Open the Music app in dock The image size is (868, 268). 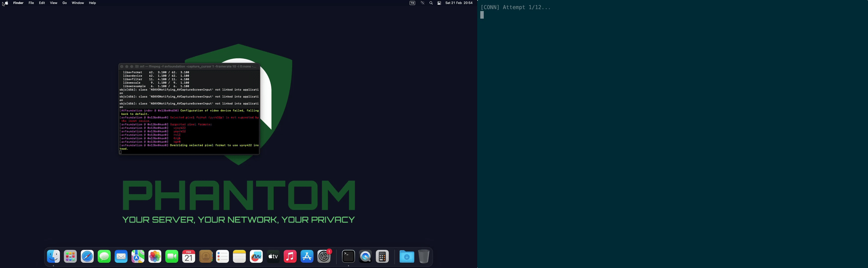(290, 256)
